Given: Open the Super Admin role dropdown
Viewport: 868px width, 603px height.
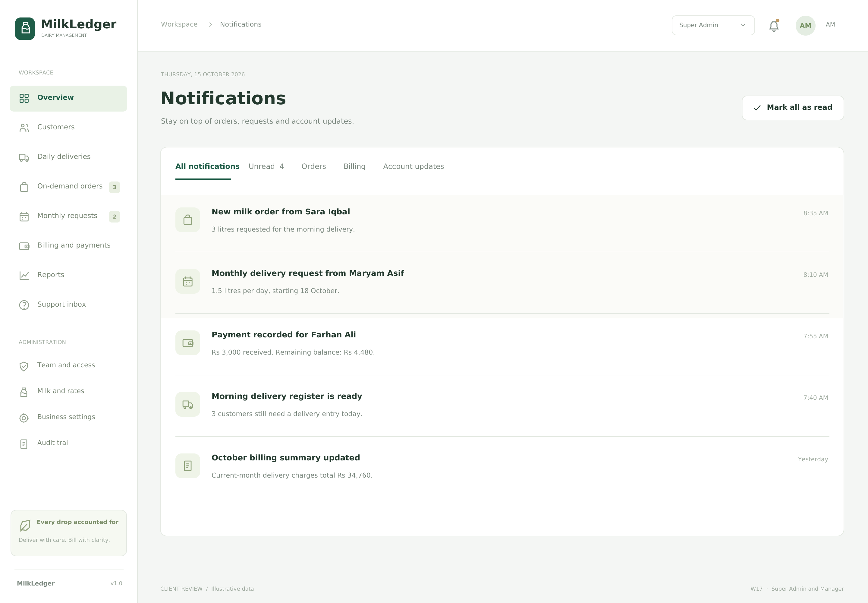Looking at the screenshot, I should (x=713, y=25).
